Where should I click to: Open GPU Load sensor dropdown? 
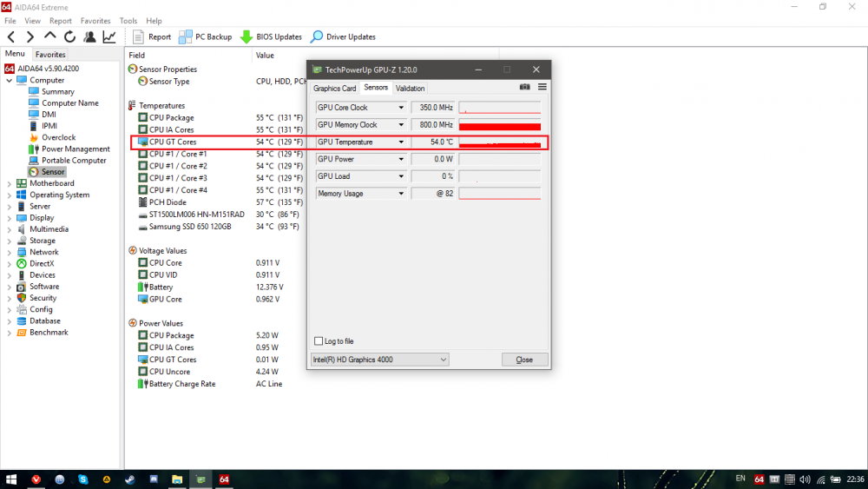point(401,176)
